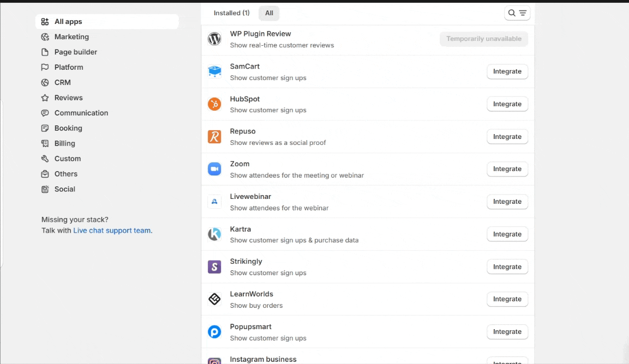Screen dimensions: 629x364
Task: Click the Strikingly purple icon
Action: (x=214, y=267)
